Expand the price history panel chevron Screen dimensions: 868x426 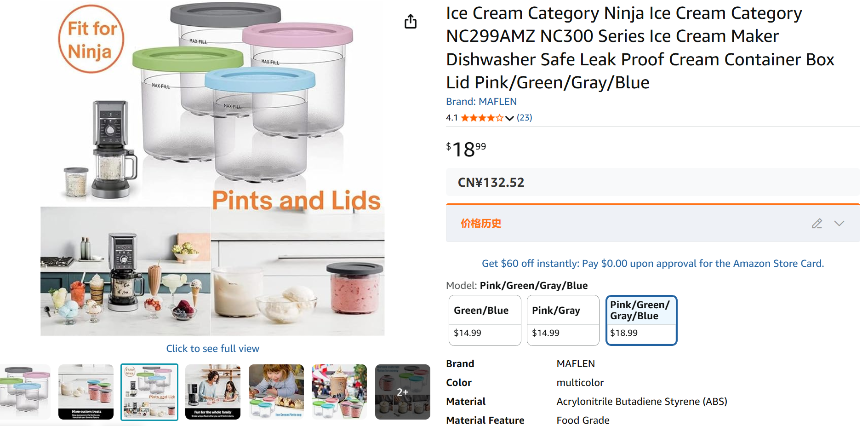(x=839, y=224)
